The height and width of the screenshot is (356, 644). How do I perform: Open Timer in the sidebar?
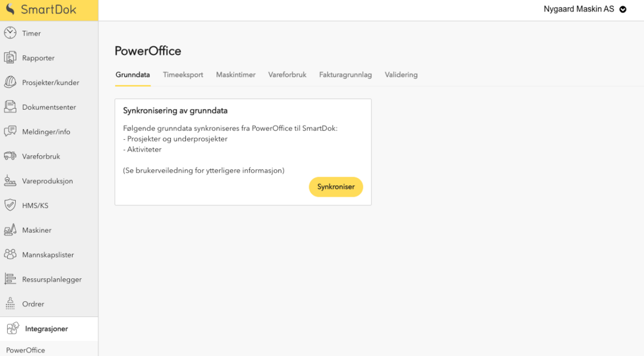(49, 33)
